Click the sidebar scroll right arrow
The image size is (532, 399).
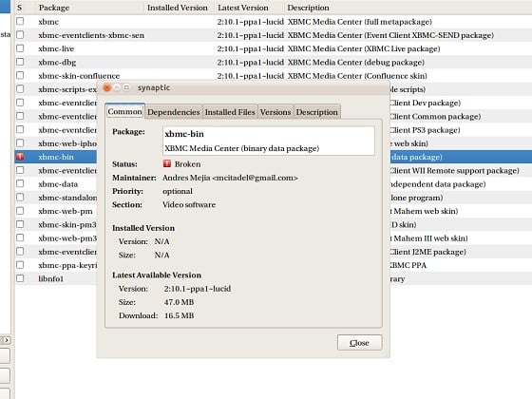point(7,340)
